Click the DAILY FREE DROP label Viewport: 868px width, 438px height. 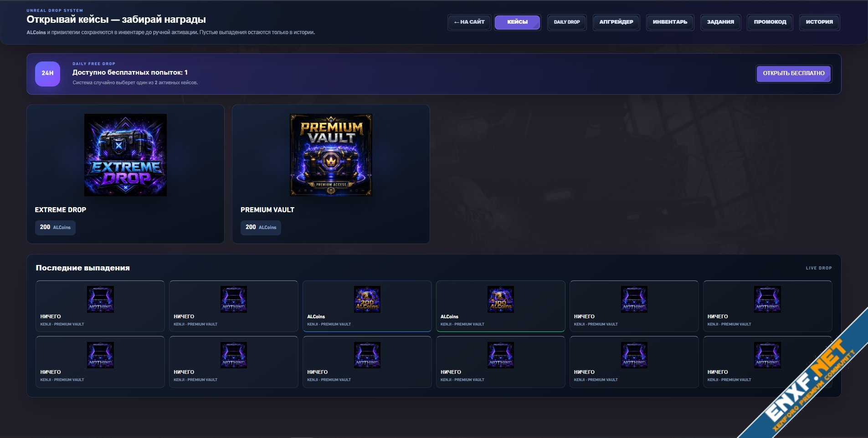(x=94, y=64)
